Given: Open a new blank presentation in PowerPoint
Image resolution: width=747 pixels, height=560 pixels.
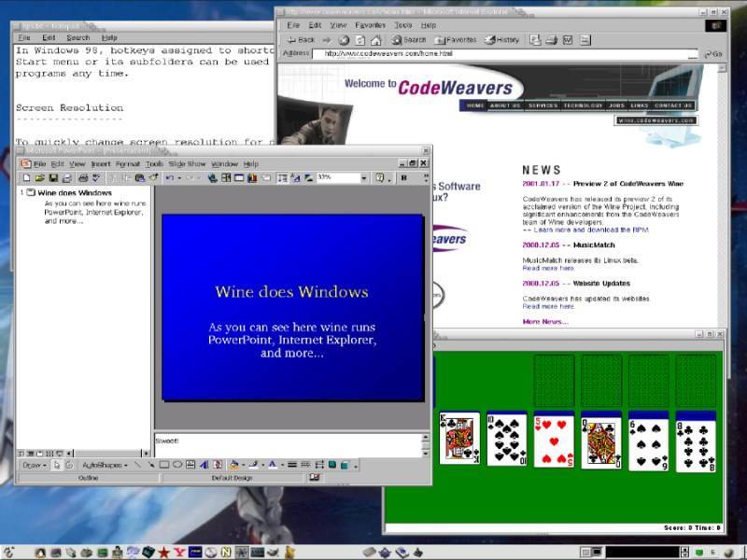Looking at the screenshot, I should 26,177.
